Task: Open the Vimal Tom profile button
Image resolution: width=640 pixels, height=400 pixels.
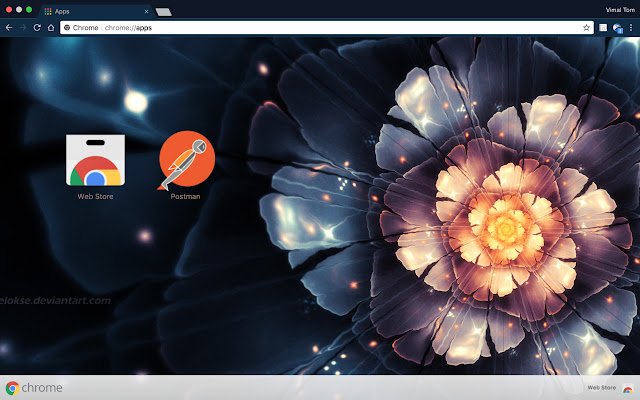Action: (620, 10)
